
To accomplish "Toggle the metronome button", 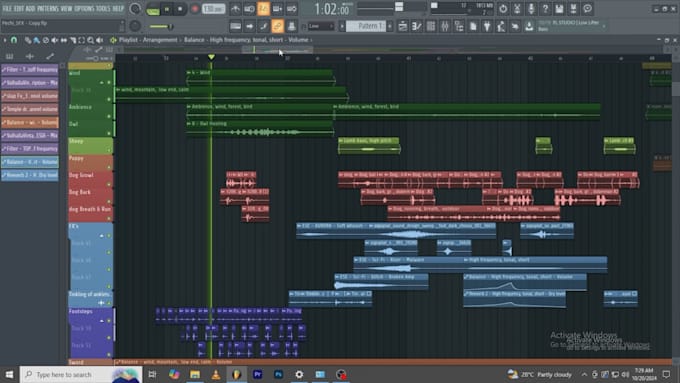I will 235,8.
